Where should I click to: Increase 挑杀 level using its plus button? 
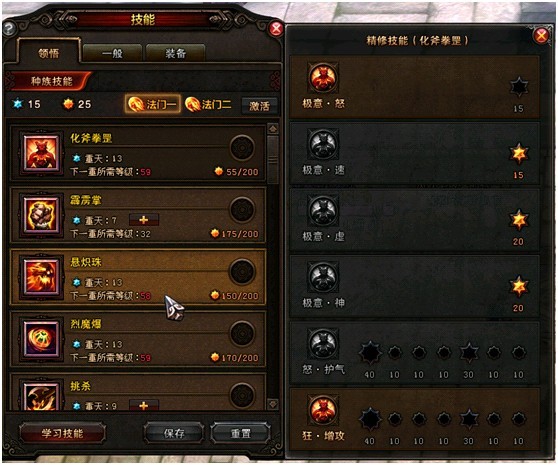point(144,405)
